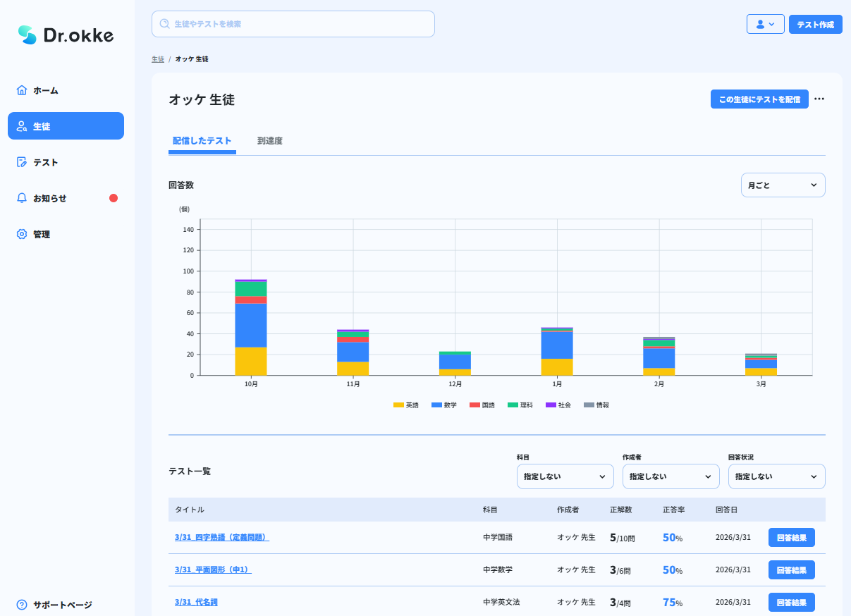Open the 3/31_平面図形(中1) test link
The image size is (851, 616).
213,569
